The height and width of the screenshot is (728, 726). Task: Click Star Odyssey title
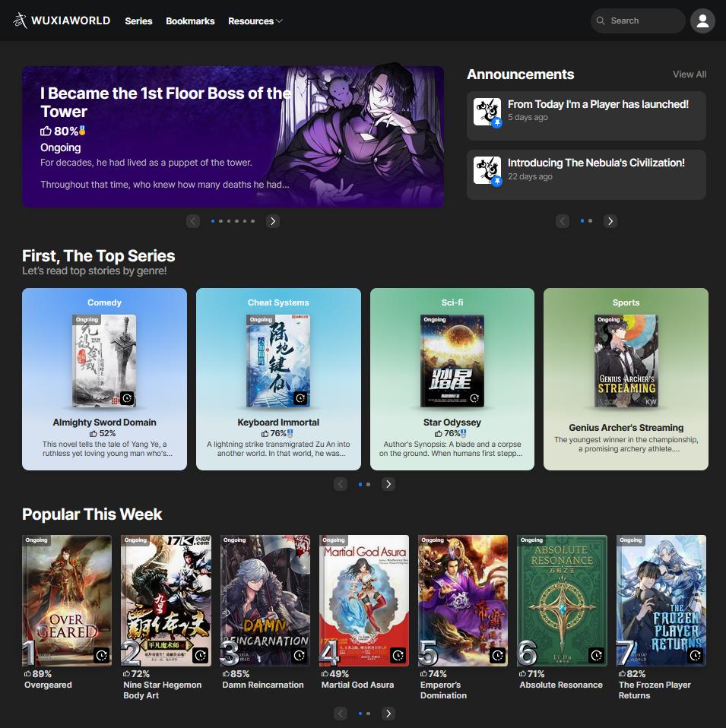coord(452,422)
